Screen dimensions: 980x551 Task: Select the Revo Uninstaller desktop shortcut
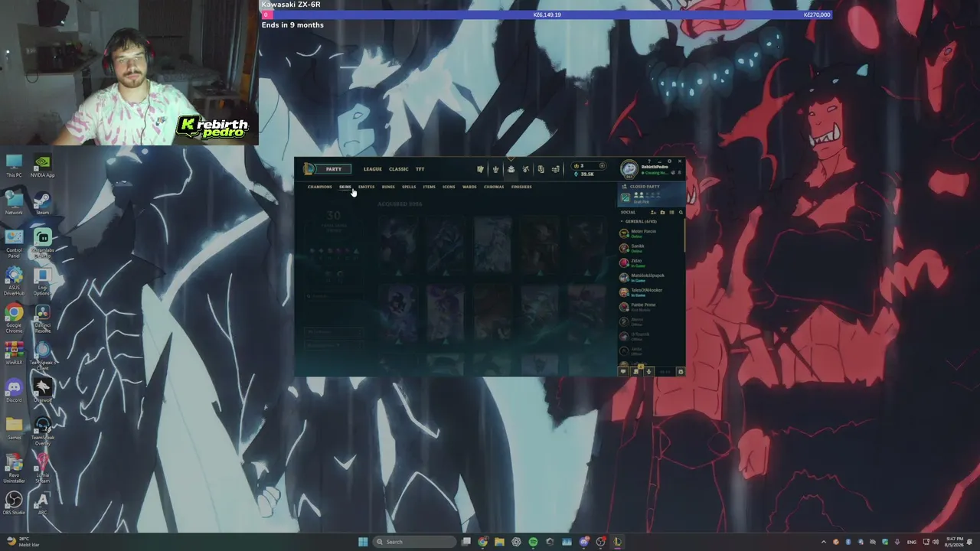click(14, 467)
